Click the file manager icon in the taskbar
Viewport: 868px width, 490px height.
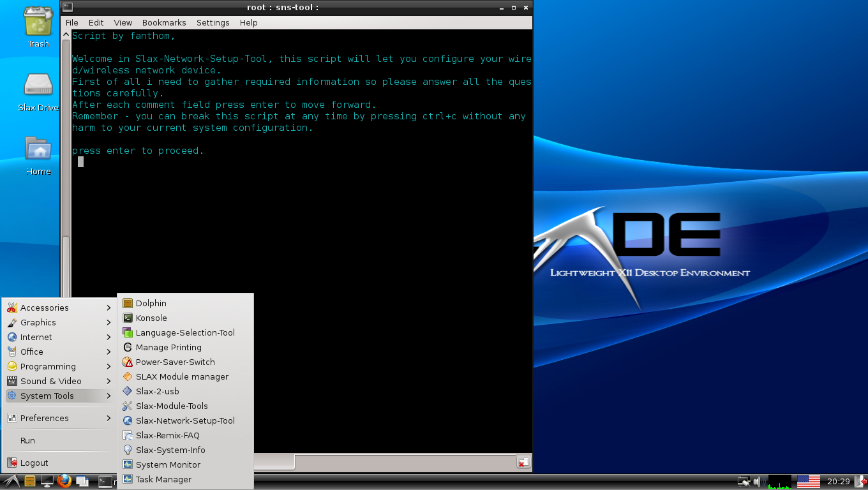29,481
